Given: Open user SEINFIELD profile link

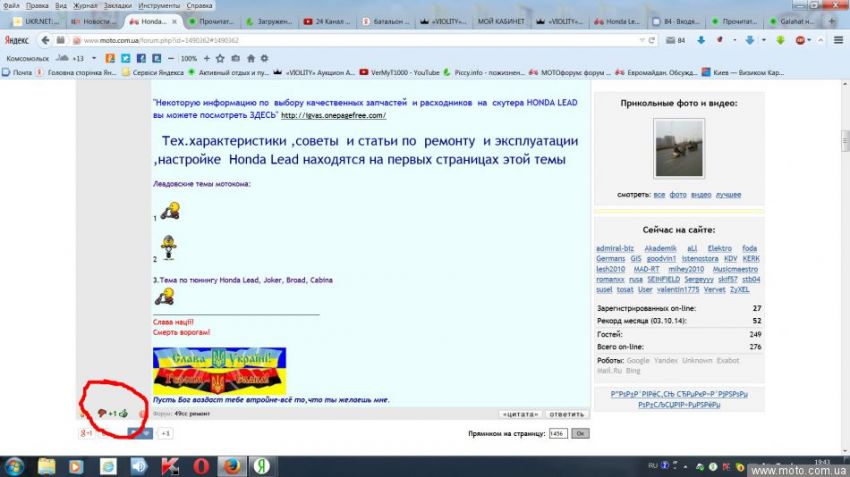Looking at the screenshot, I should (663, 280).
